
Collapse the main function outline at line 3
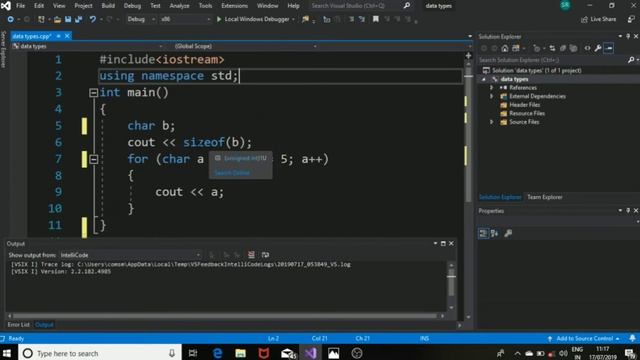(x=93, y=93)
